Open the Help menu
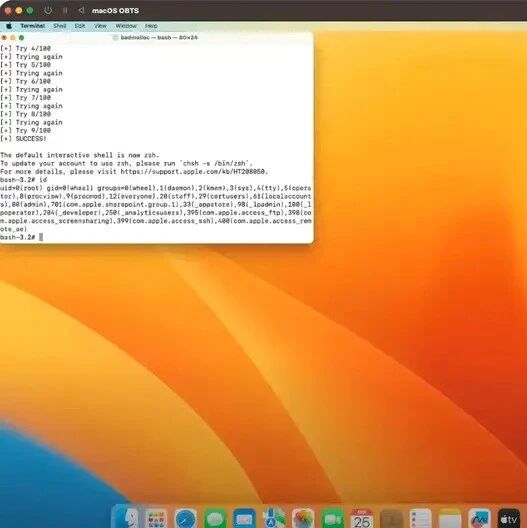 (151, 26)
